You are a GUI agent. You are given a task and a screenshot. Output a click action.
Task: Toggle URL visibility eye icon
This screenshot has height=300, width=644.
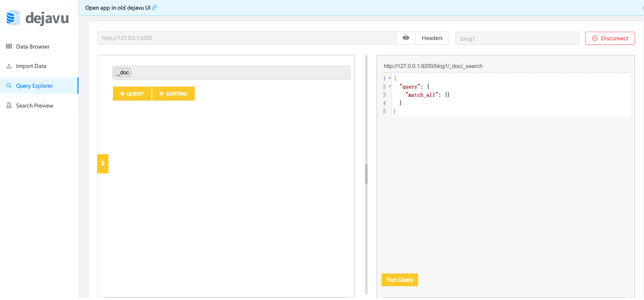(x=406, y=38)
